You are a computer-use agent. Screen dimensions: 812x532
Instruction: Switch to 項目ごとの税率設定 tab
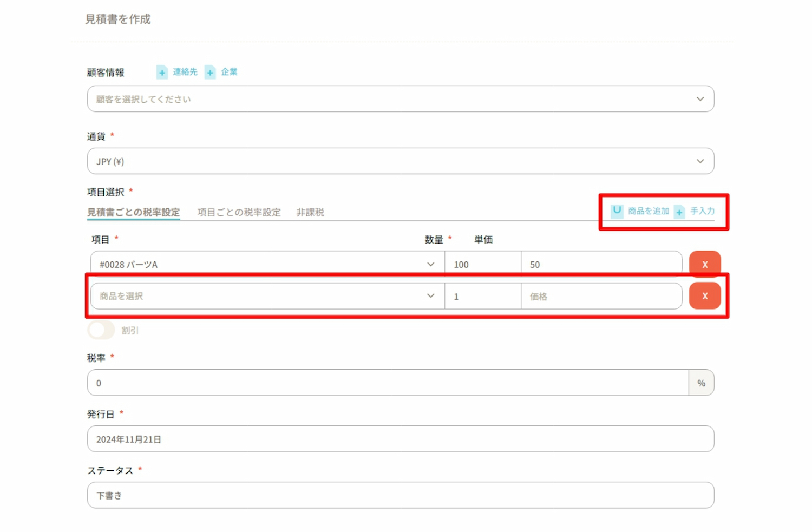pyautogui.click(x=239, y=212)
